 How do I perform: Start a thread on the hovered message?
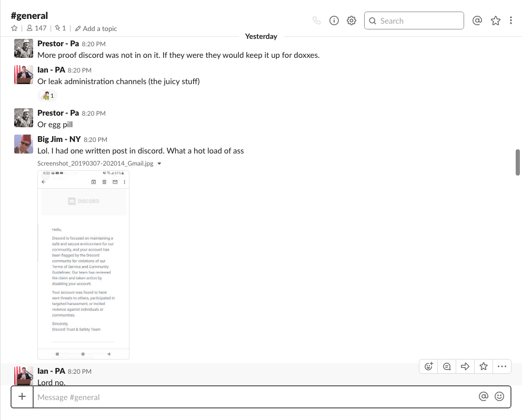447,366
